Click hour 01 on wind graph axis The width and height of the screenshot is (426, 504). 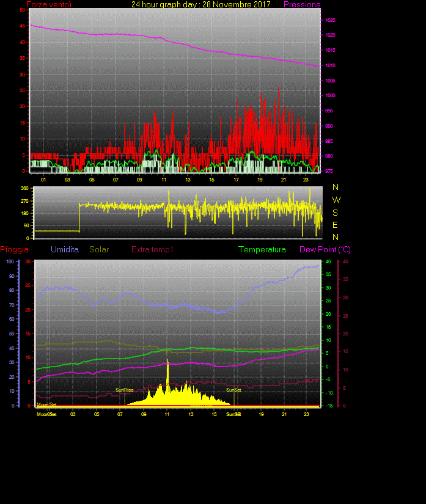(43, 180)
